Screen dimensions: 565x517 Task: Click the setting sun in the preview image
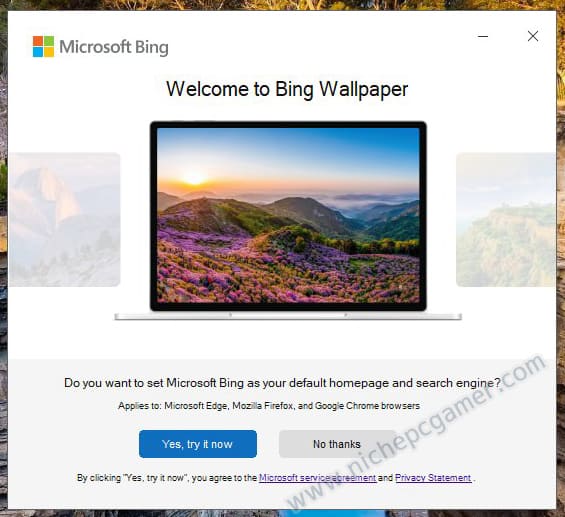[195, 177]
